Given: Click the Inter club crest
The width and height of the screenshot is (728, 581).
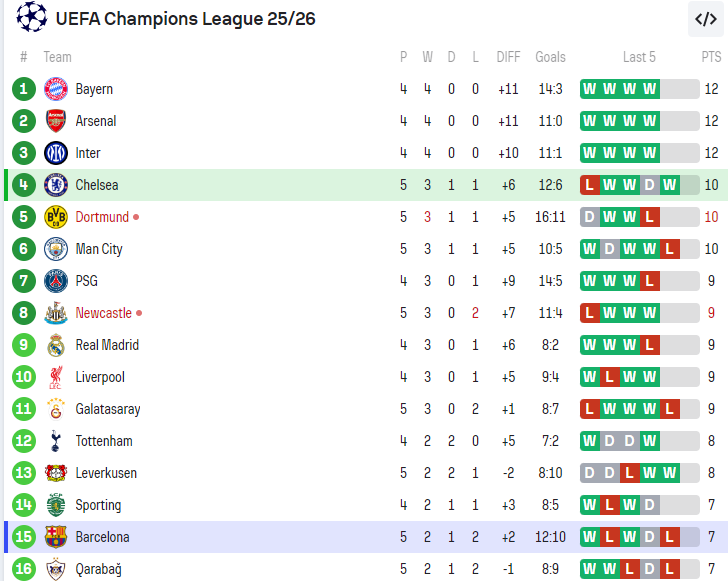Looking at the screenshot, I should tap(56, 153).
